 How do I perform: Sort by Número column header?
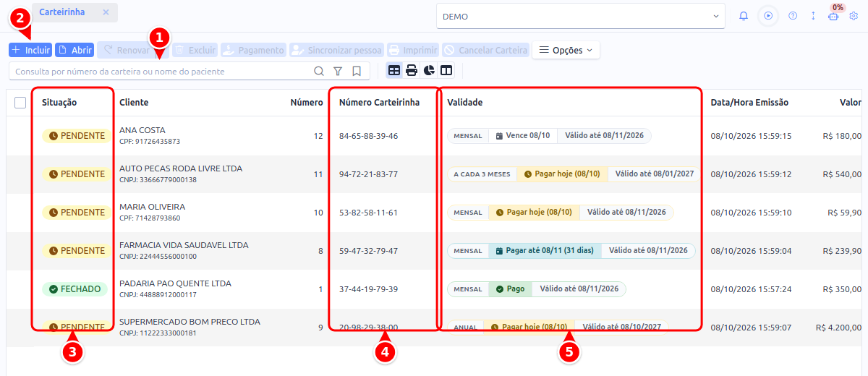point(307,103)
